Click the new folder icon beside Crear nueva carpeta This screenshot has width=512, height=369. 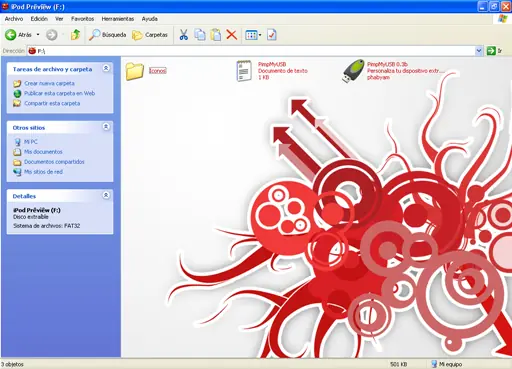(17, 83)
